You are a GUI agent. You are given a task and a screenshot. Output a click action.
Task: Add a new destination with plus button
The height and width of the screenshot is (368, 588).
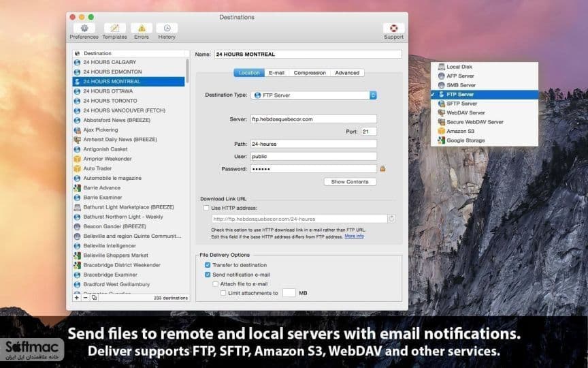[x=77, y=298]
